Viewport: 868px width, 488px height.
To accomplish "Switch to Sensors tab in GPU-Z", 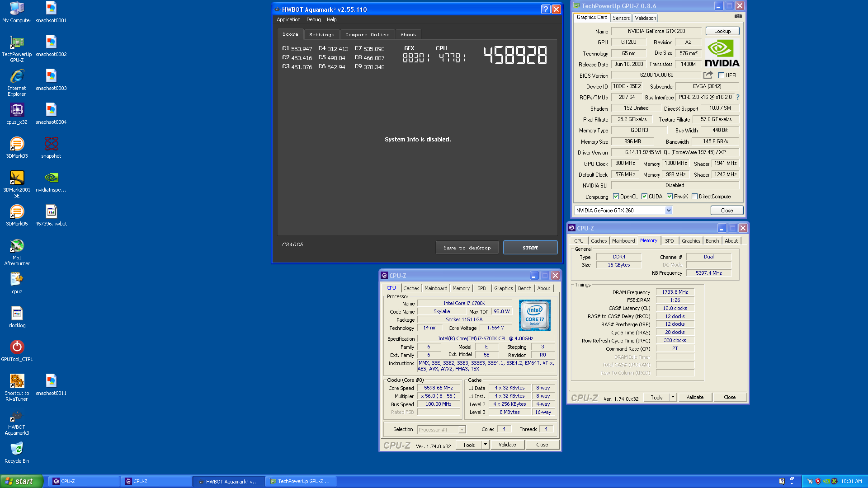I will pos(621,18).
